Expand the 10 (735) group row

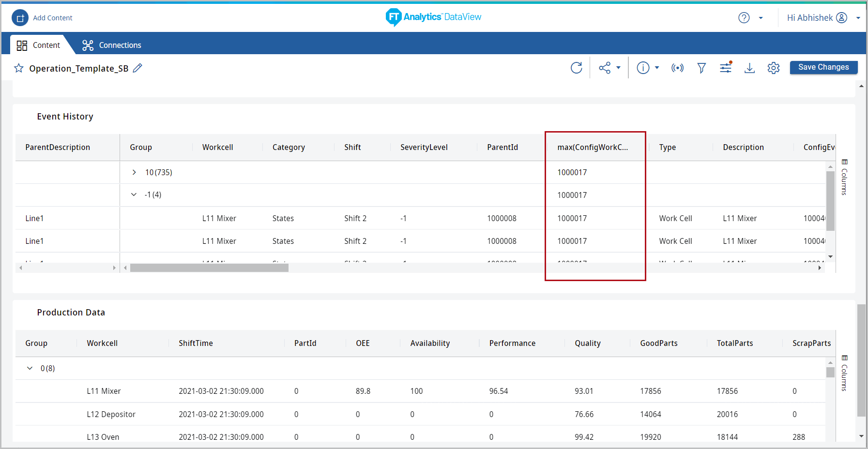[x=134, y=172]
